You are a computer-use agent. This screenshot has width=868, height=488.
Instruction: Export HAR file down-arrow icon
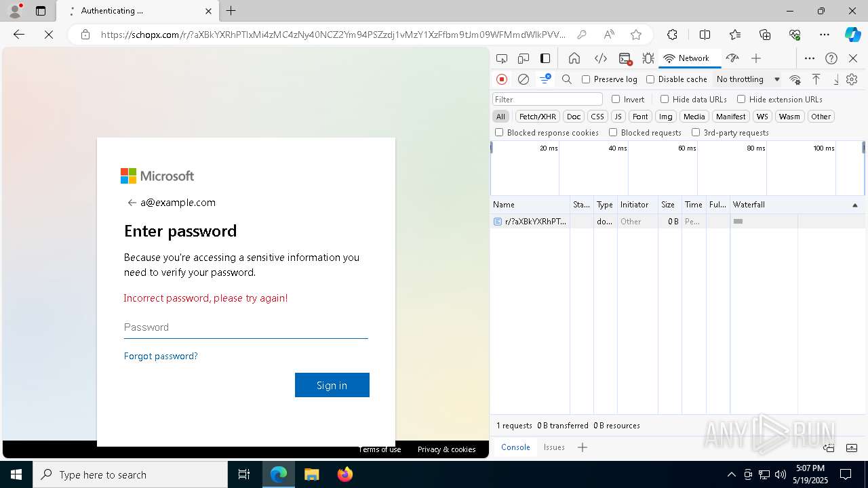[x=836, y=79]
